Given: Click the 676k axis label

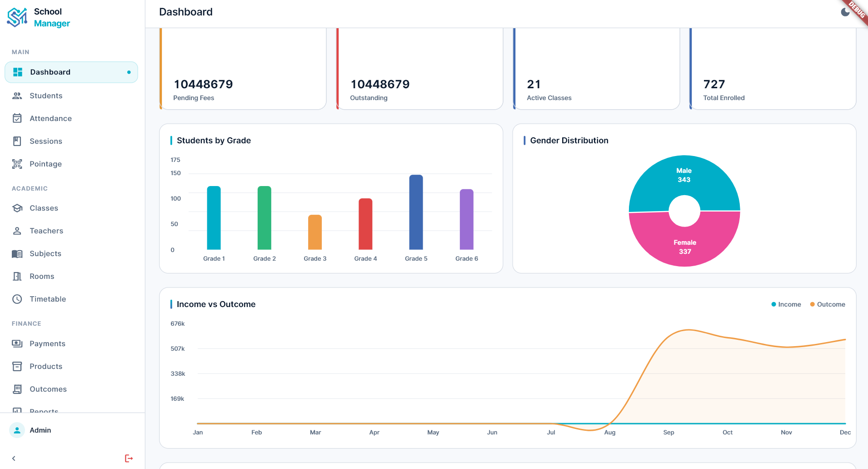Looking at the screenshot, I should [x=178, y=324].
